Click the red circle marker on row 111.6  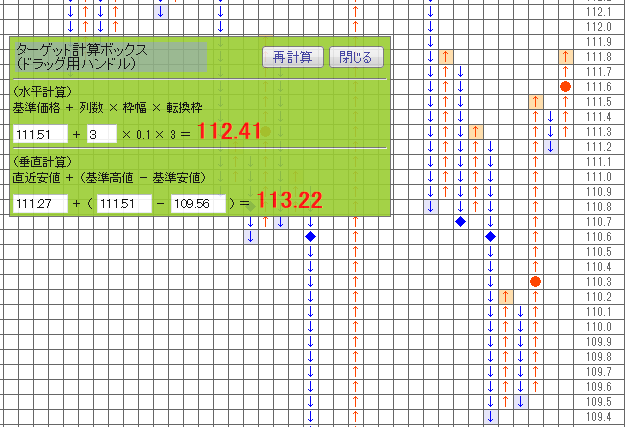[565, 86]
